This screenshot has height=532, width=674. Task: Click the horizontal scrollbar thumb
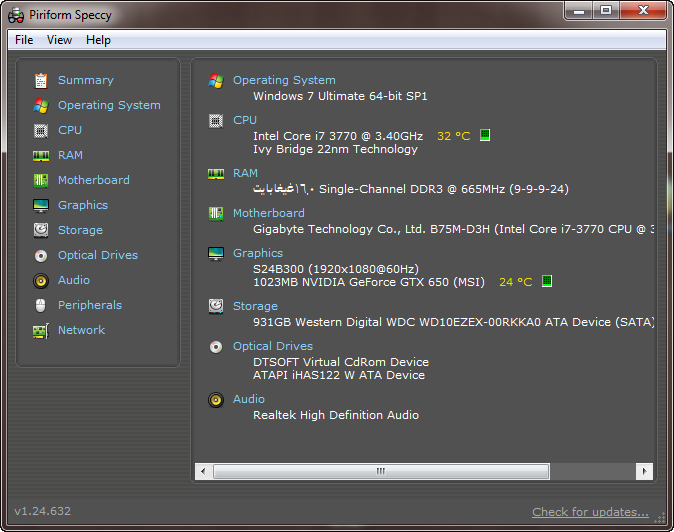coord(381,471)
